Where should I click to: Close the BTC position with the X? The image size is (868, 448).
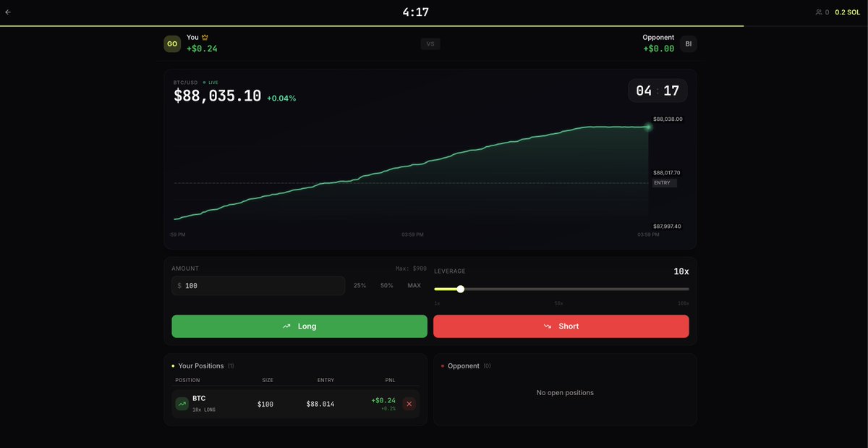pyautogui.click(x=409, y=404)
